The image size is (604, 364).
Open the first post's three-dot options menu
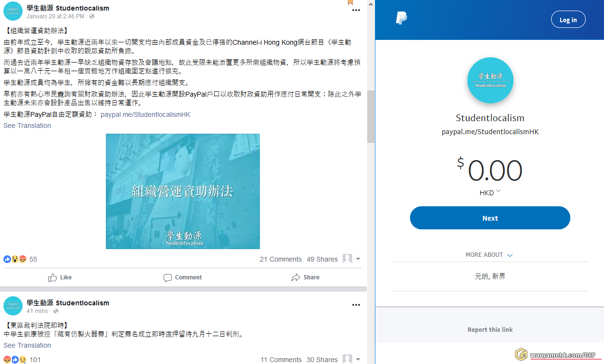coord(356,10)
